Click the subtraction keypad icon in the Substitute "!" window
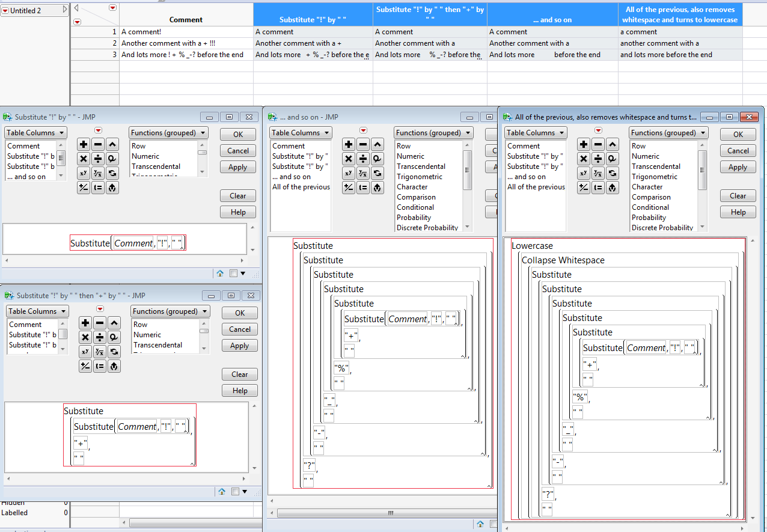The image size is (767, 532). click(x=99, y=144)
